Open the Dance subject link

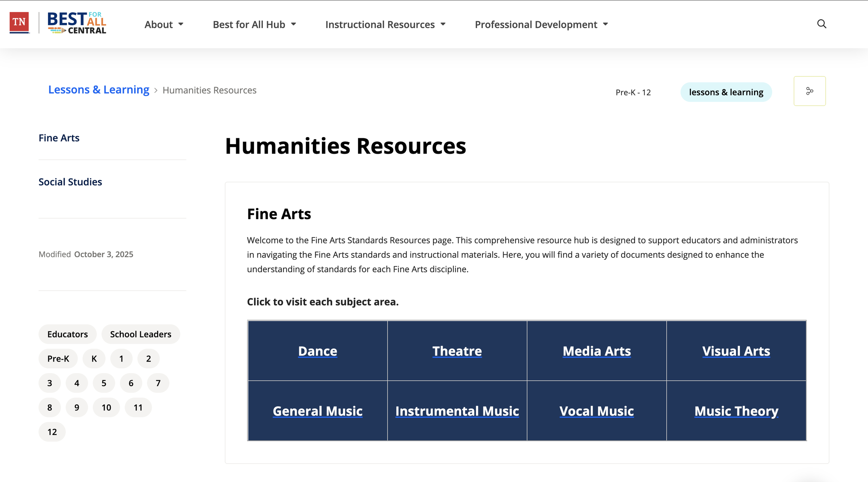317,351
